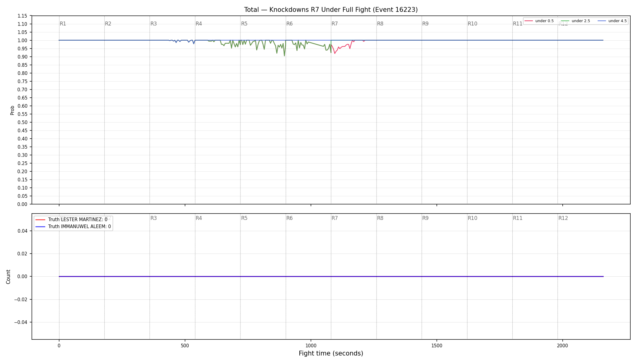Image resolution: width=637 pixels, height=364 pixels.
Task: Click the 'Fight time (seconds)' axis label
Action: point(331,353)
